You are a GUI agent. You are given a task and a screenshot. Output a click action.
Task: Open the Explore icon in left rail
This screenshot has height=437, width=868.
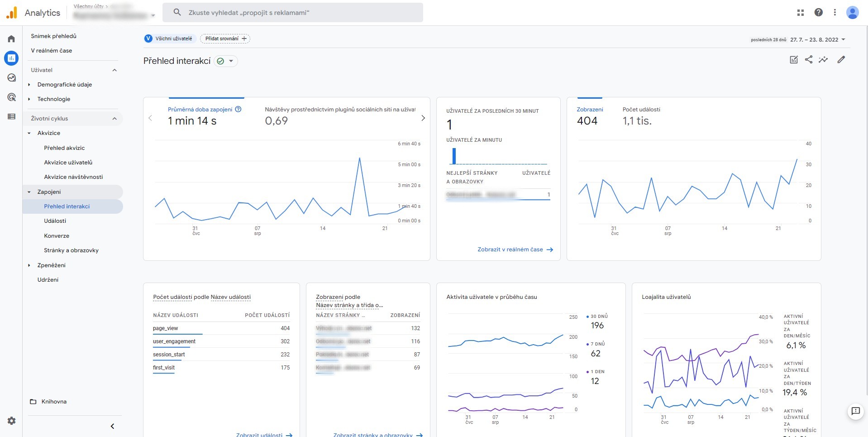11,77
